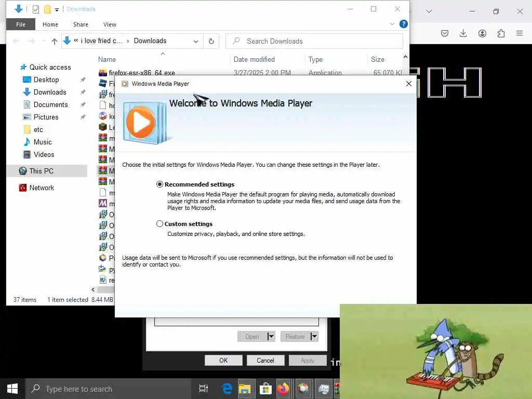Open etc folder in navigation pane
This screenshot has width=532, height=399.
pyautogui.click(x=38, y=129)
